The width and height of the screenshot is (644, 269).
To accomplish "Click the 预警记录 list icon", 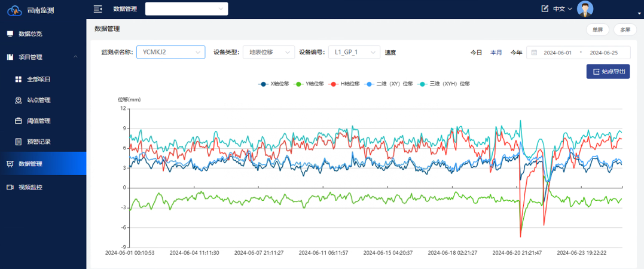I will tap(19, 142).
